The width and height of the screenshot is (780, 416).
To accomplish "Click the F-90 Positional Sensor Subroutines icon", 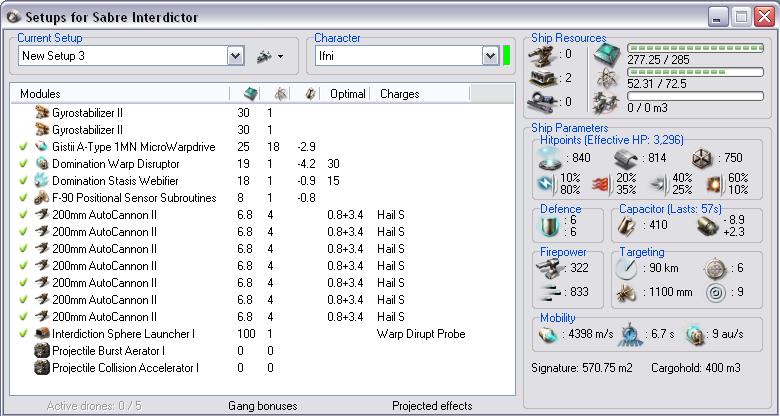I will (x=41, y=198).
